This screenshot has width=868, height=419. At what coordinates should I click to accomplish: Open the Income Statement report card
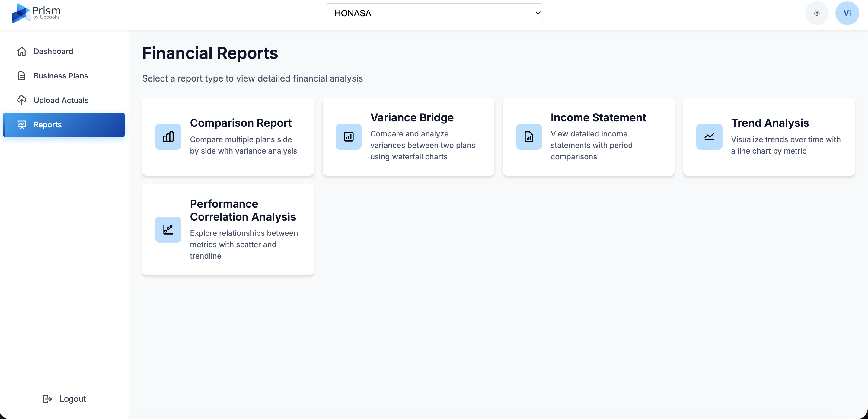tap(588, 136)
